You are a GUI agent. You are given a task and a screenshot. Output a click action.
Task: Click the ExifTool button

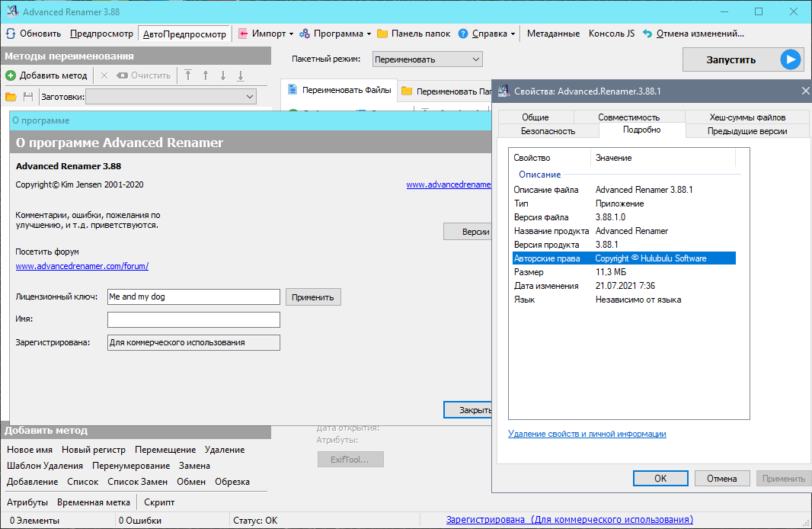point(350,460)
